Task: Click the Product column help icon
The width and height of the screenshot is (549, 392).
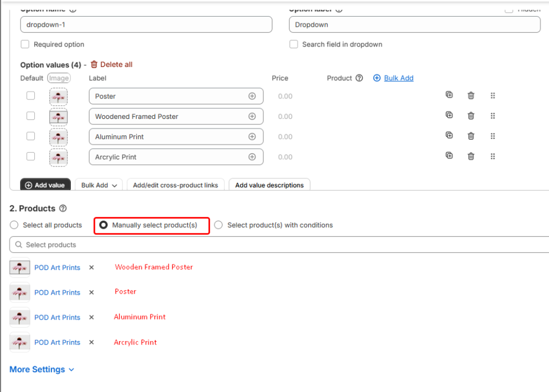Action: (x=359, y=78)
